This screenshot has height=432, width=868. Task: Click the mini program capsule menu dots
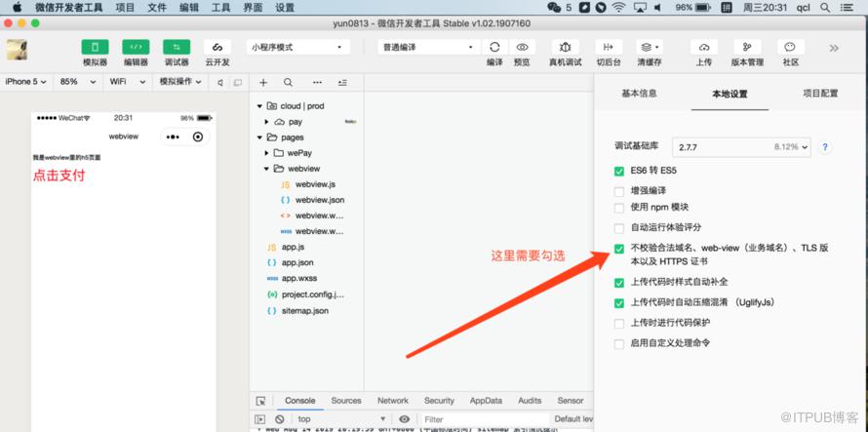coord(173,137)
